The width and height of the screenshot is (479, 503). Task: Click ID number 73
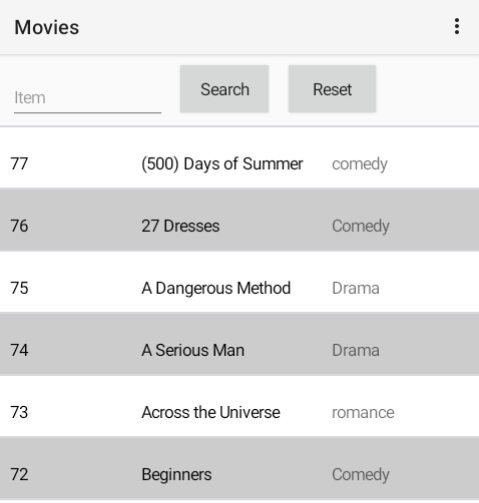pos(19,412)
